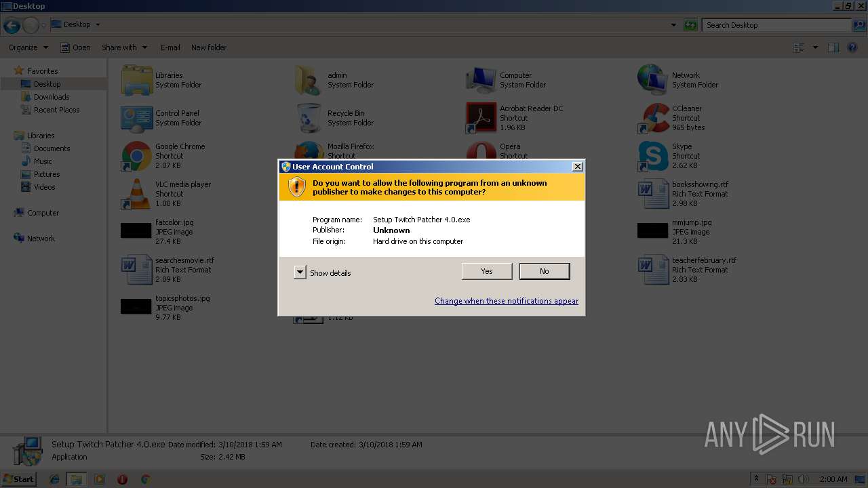Image resolution: width=868 pixels, height=488 pixels.
Task: Open Documents library in sidebar
Action: click(52, 148)
